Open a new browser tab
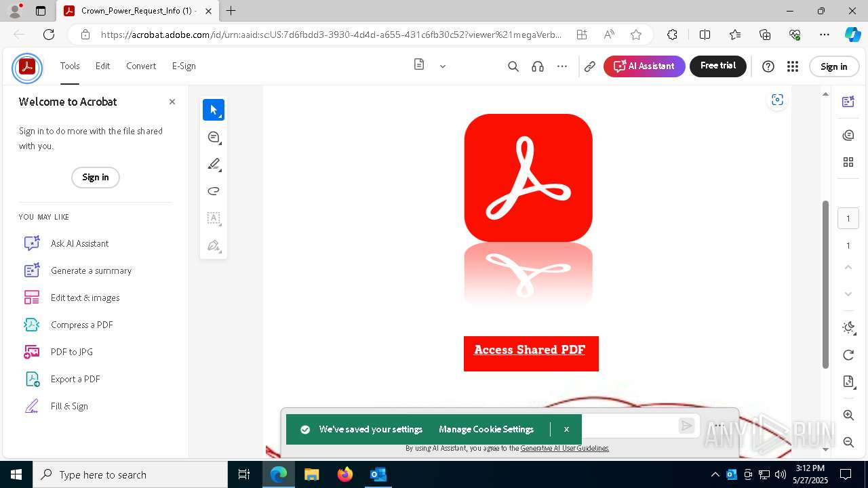868x488 pixels. (231, 11)
